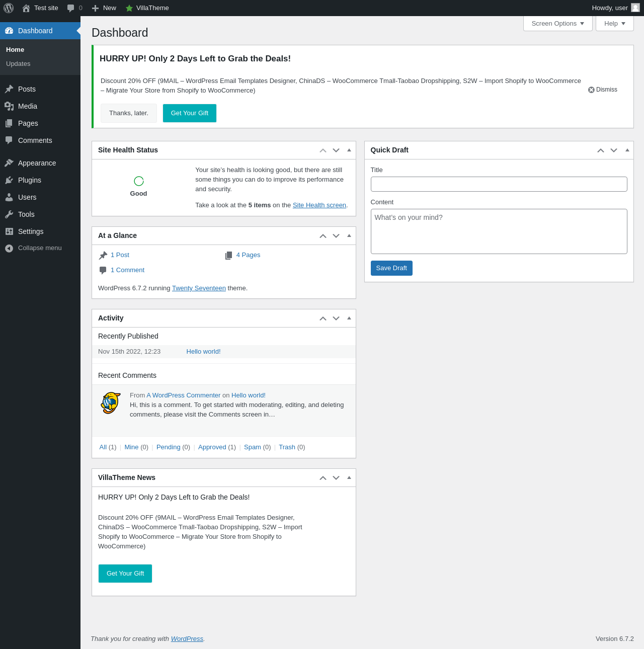Click the Posts pushpin icon in sidebar
Image resolution: width=644 pixels, height=649 pixels.
click(9, 89)
